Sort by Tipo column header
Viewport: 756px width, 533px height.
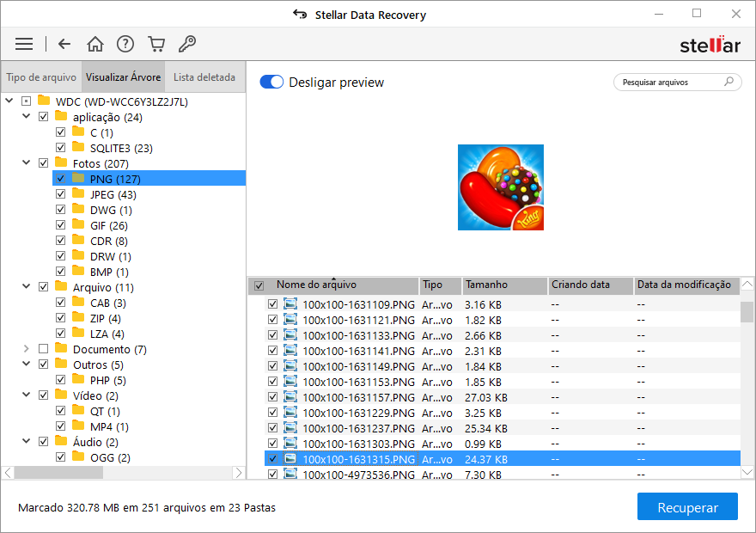440,285
